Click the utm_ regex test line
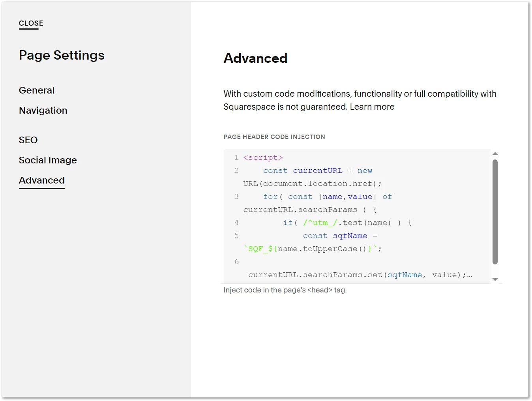 [x=347, y=223]
